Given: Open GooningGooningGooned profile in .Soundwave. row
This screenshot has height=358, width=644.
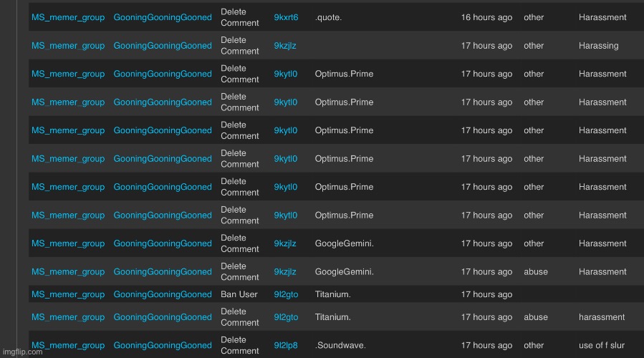Looking at the screenshot, I should tap(163, 345).
